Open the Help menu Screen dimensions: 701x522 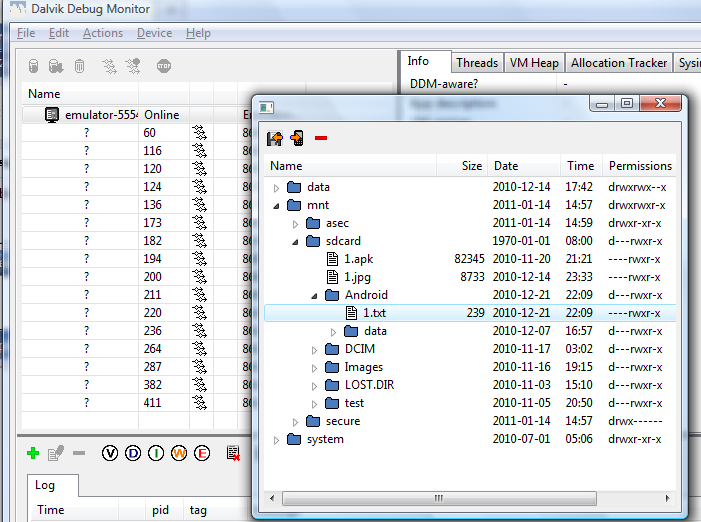pos(198,33)
